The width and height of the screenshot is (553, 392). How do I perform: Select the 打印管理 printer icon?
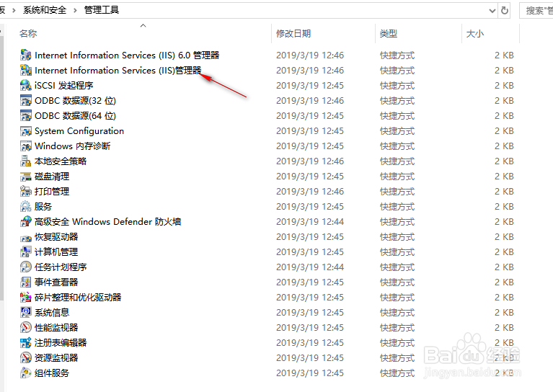point(26,192)
